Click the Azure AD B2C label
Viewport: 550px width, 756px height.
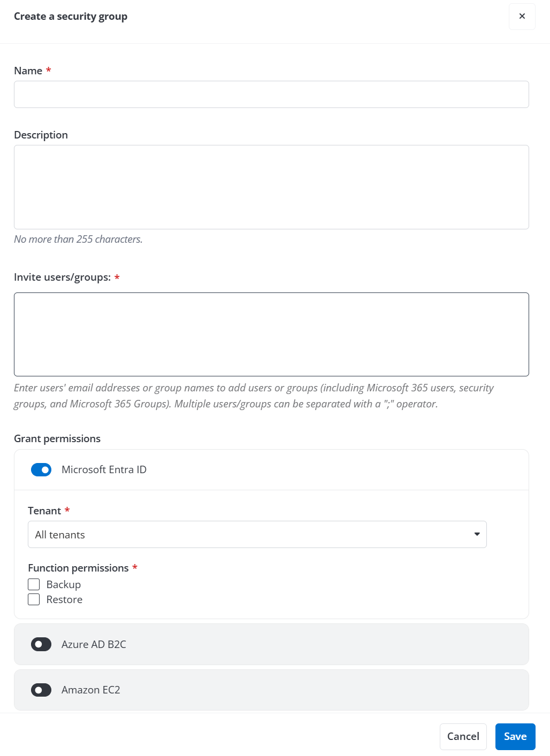click(94, 644)
